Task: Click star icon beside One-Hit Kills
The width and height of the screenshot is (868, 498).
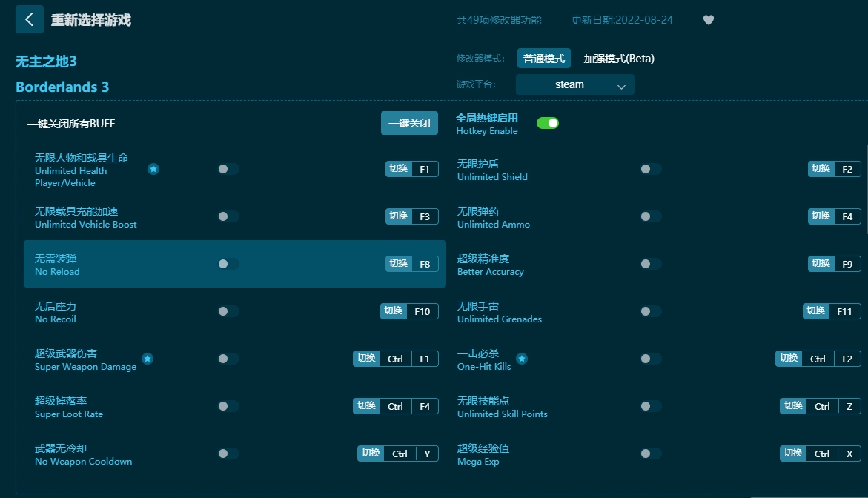Action: click(521, 359)
